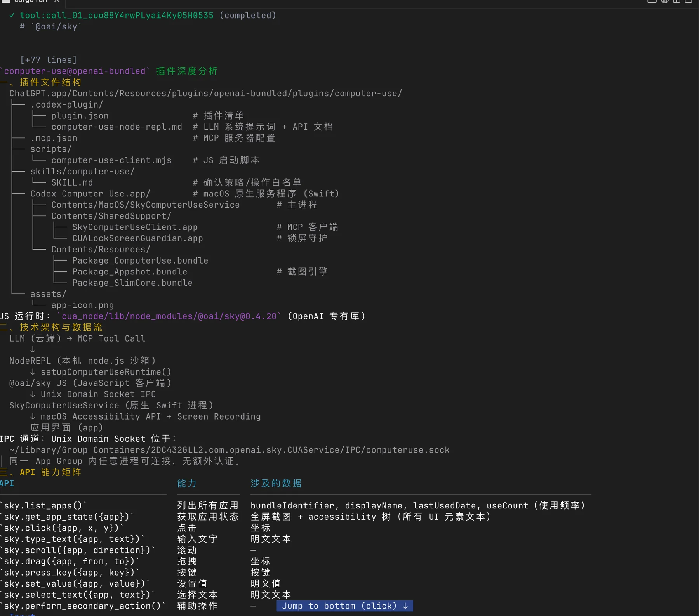
Task: Click "SkyComputerUseService (原生 Swift 进程)" line
Action: [111, 405]
